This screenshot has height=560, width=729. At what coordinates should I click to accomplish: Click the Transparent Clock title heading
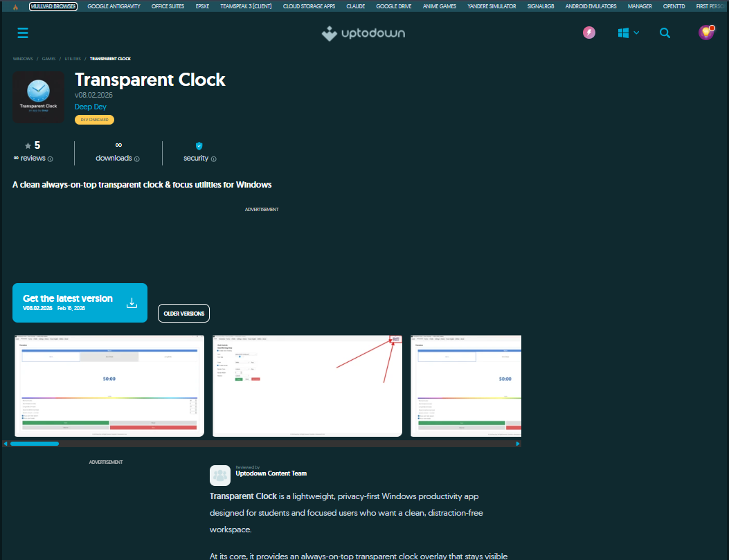(150, 80)
